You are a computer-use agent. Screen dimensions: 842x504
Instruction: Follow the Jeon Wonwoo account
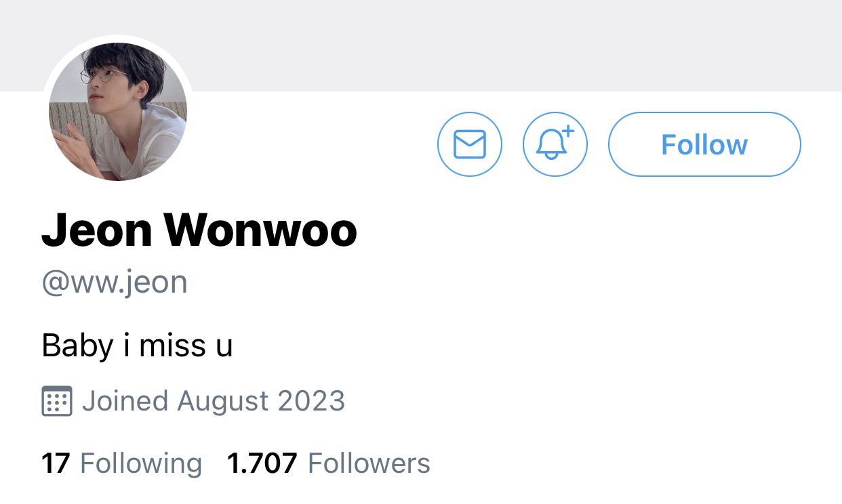coord(704,144)
